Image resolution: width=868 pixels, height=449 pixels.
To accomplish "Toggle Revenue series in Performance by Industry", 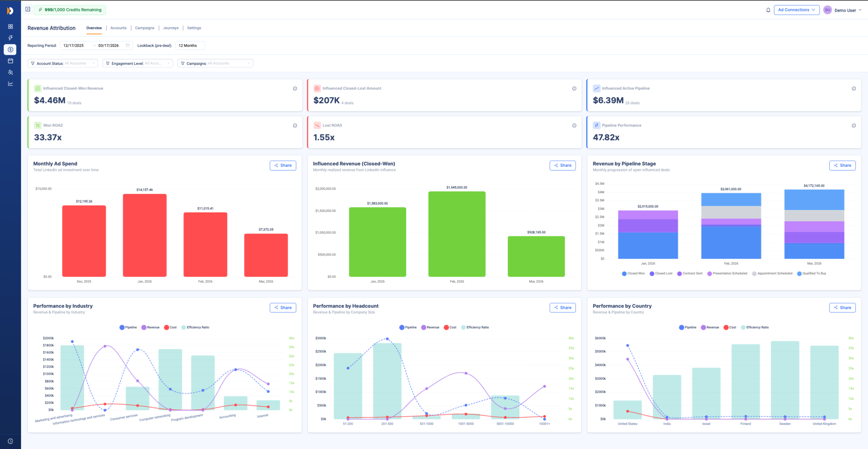I will coord(150,327).
